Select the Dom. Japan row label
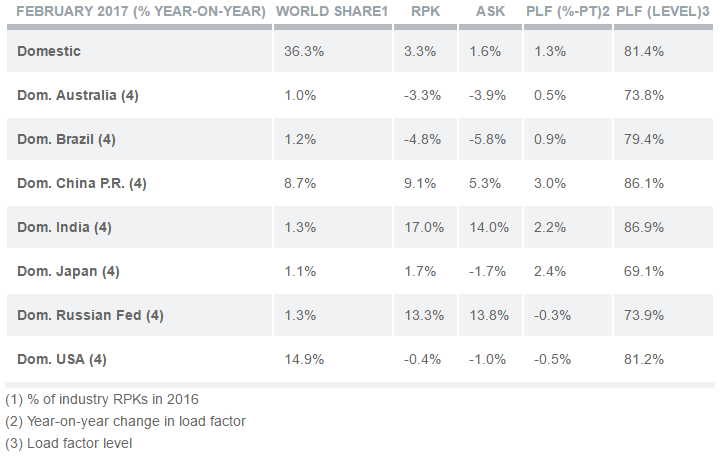The height and width of the screenshot is (458, 721). tap(68, 271)
